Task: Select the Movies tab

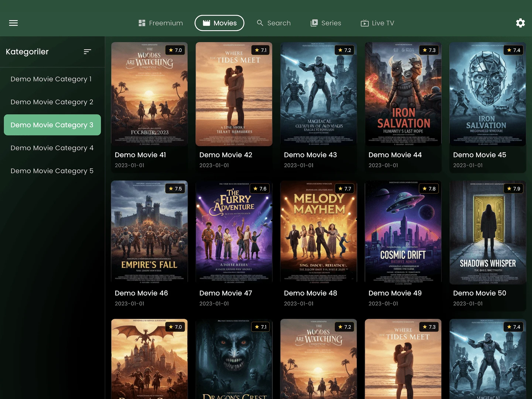Action: click(219, 23)
